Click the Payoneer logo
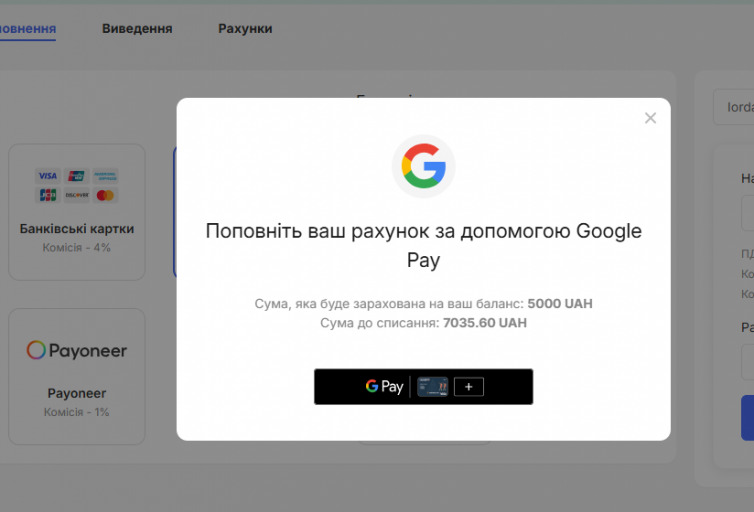The image size is (754, 512). click(76, 350)
